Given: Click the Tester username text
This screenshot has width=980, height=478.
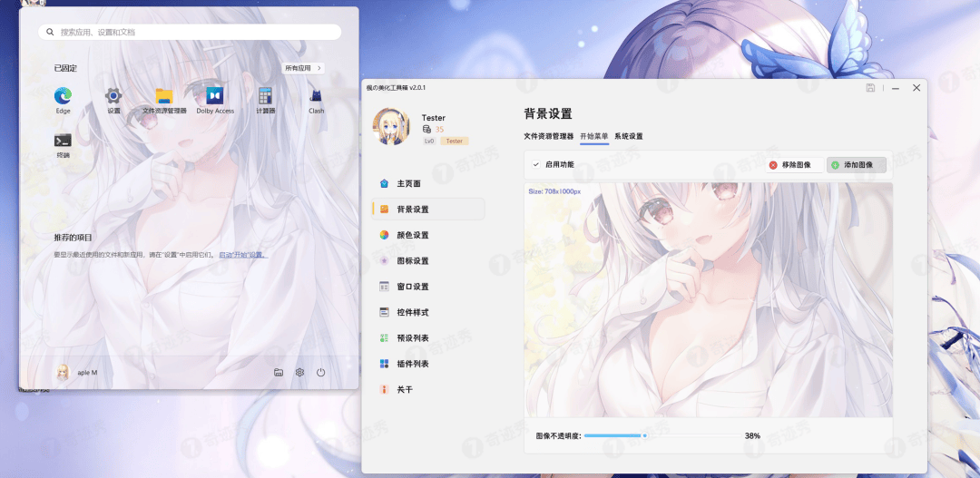Looking at the screenshot, I should pyautogui.click(x=433, y=118).
